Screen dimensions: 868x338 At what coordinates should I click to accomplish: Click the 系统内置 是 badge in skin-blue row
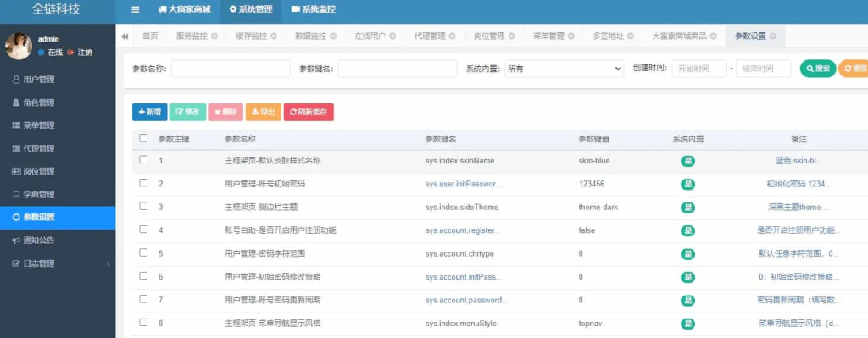687,161
